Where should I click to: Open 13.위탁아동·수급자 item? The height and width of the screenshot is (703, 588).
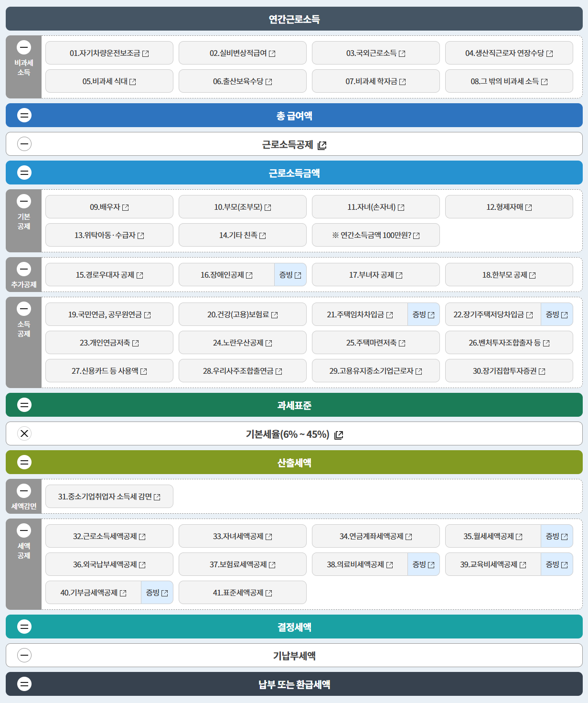pos(109,235)
